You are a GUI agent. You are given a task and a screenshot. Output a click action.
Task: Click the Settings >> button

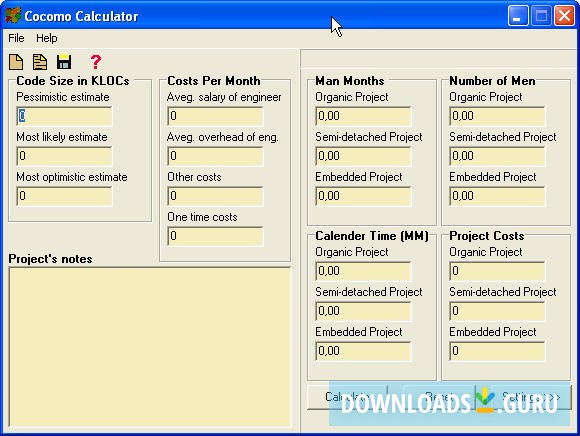pos(531,397)
